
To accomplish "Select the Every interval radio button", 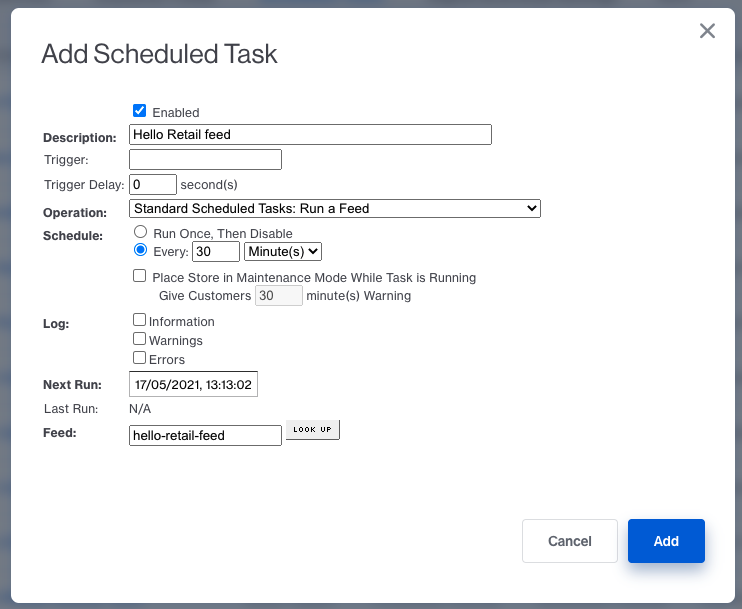I will (x=141, y=250).
